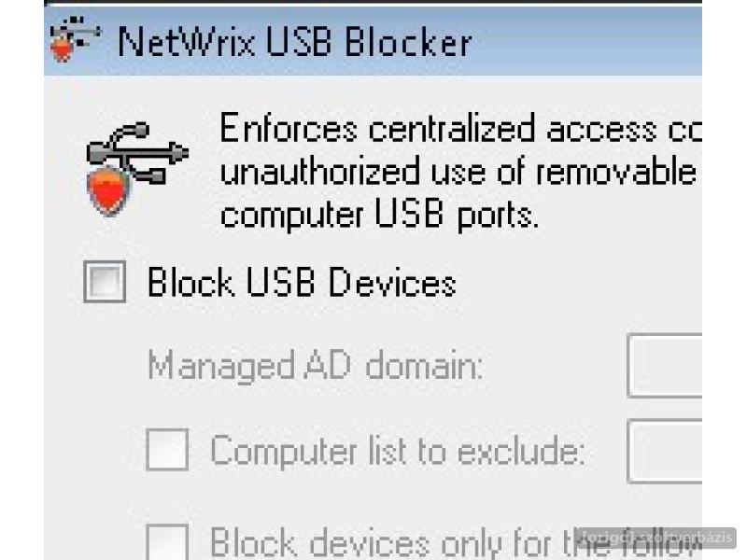This screenshot has height=560, width=747.
Task: Focus the Managed AD domain input field
Action: pyautogui.click(x=665, y=365)
